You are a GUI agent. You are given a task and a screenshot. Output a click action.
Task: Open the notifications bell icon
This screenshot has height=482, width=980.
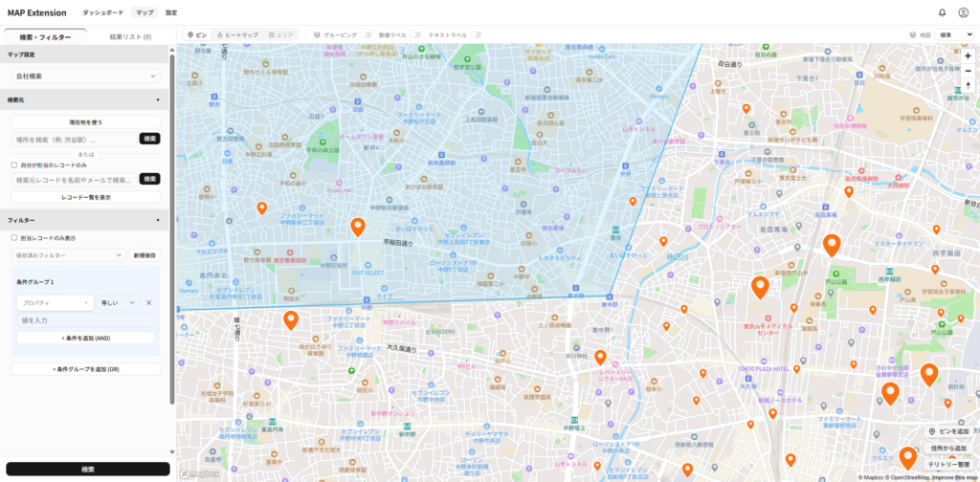(x=942, y=12)
